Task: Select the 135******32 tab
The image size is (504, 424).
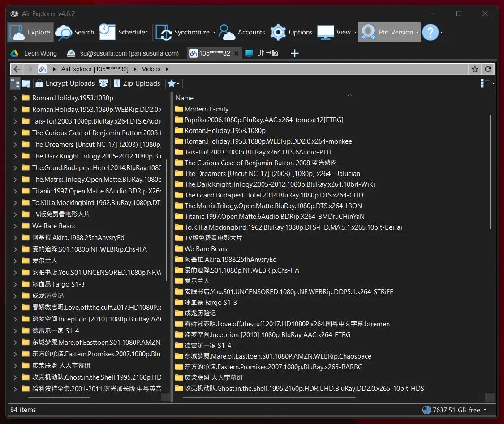Action: point(210,53)
